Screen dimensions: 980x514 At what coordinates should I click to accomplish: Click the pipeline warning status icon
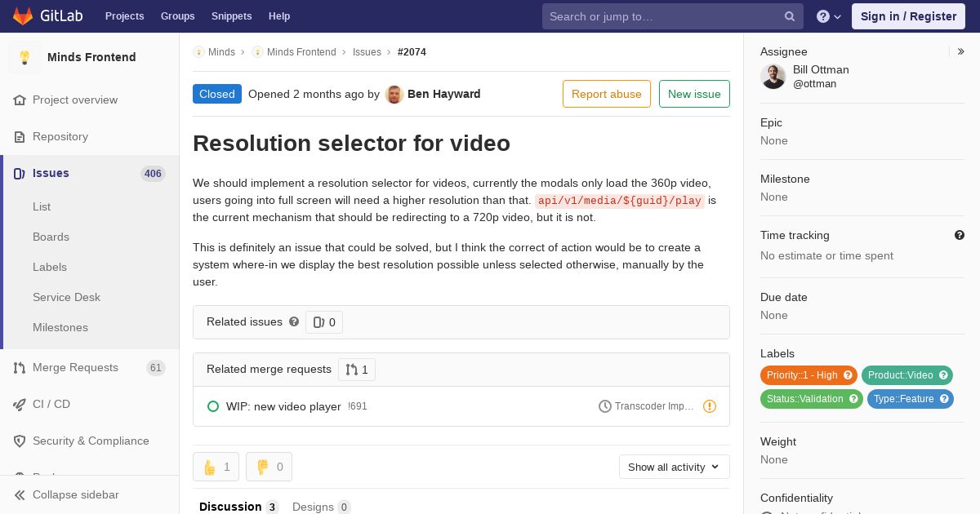[x=710, y=406]
